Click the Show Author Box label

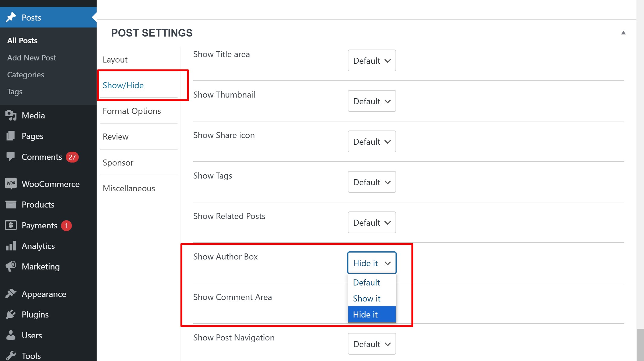pos(226,256)
